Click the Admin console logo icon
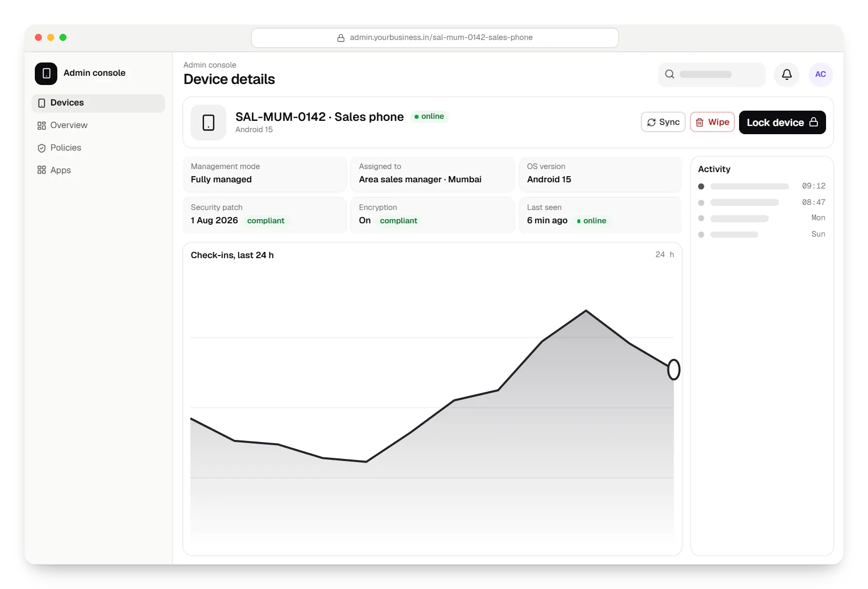Viewport: 868px width, 589px height. tap(46, 73)
